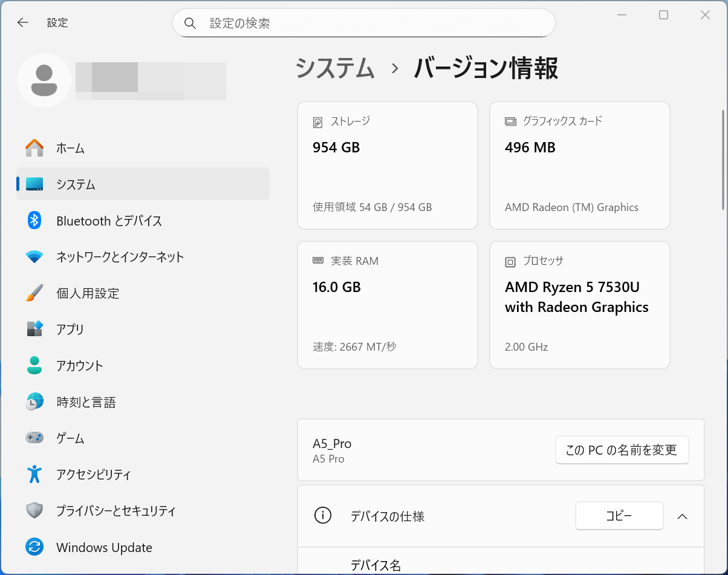Select the Gaming controller icon

coord(34,438)
